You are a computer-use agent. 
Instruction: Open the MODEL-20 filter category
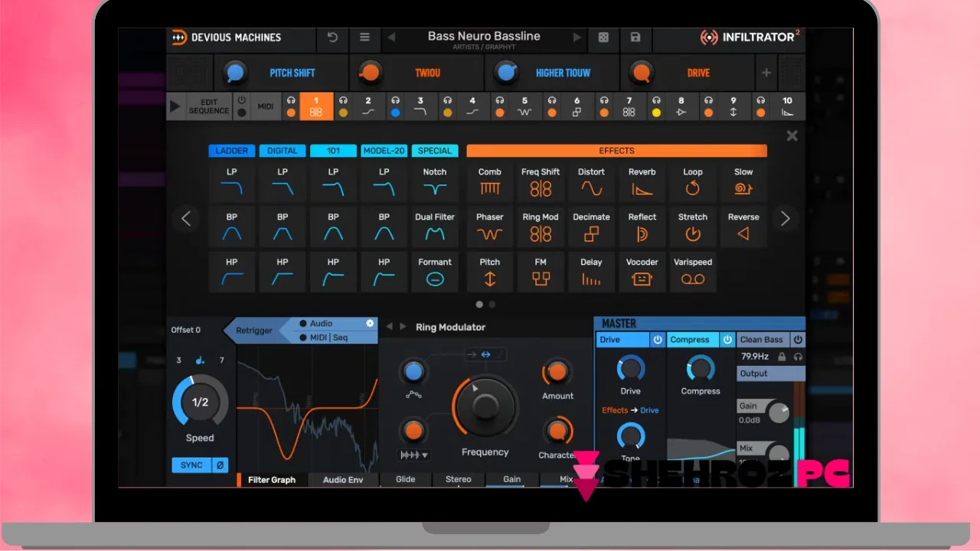point(384,151)
